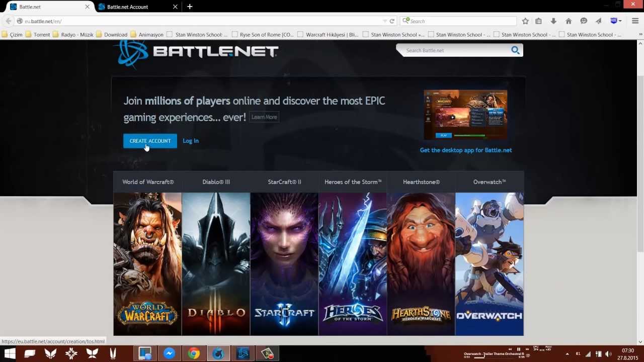This screenshot has height=362, width=644.
Task: Open the Heroes of the Storm tab
Action: (x=353, y=182)
